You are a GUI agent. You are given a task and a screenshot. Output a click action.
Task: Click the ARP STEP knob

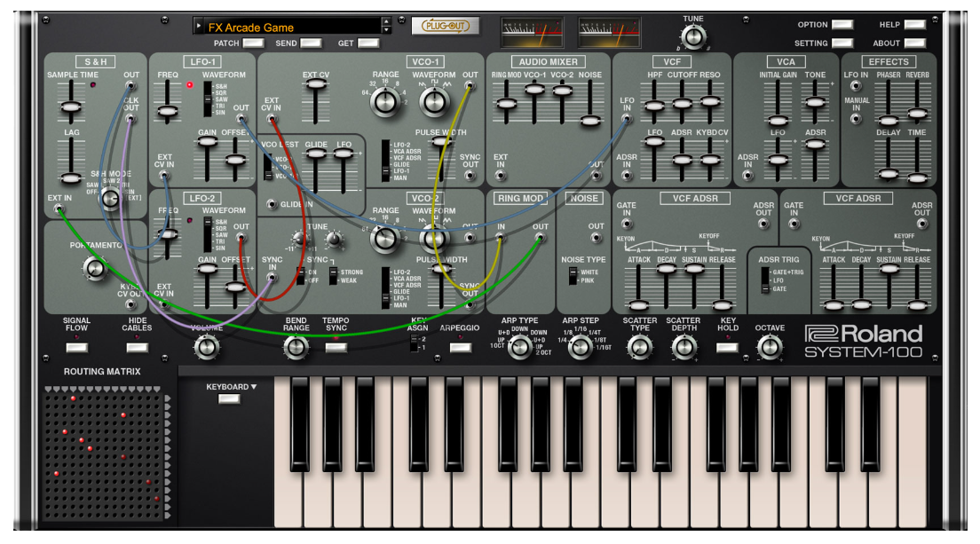(x=581, y=347)
